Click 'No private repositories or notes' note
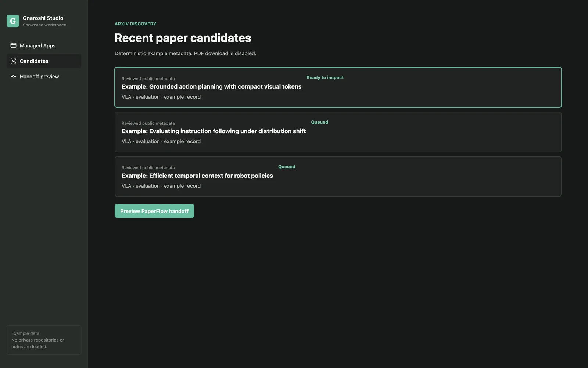The image size is (588, 368). (37, 343)
